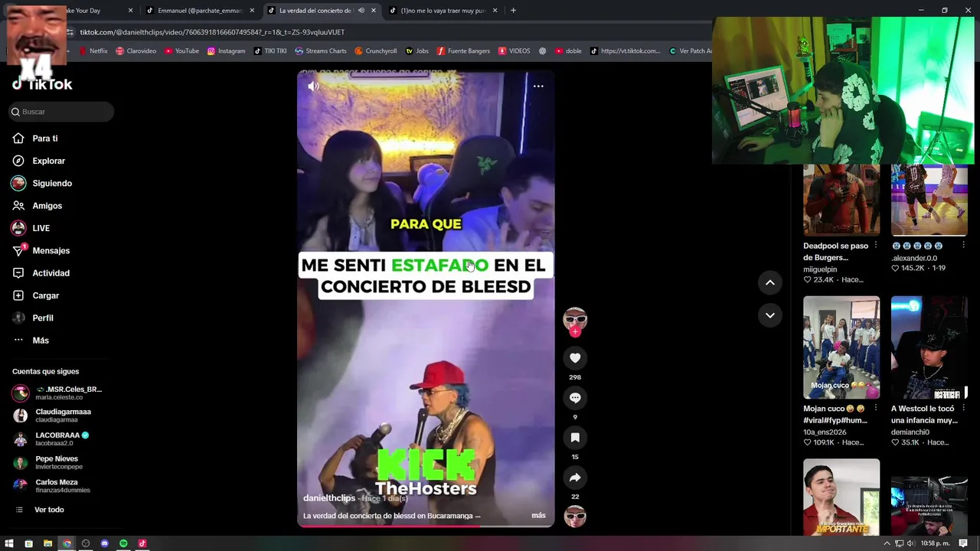Click the Buscar search field
The width and height of the screenshot is (980, 551).
pos(61,112)
